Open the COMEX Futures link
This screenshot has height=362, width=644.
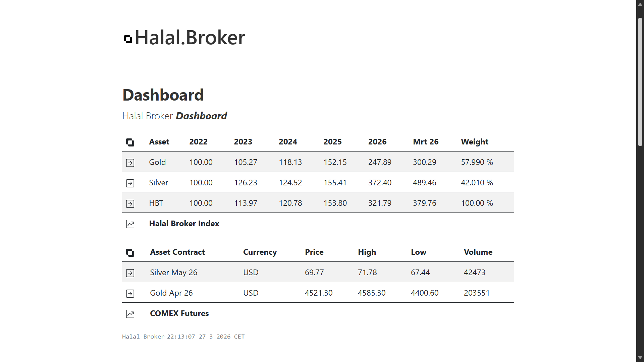pos(179,313)
